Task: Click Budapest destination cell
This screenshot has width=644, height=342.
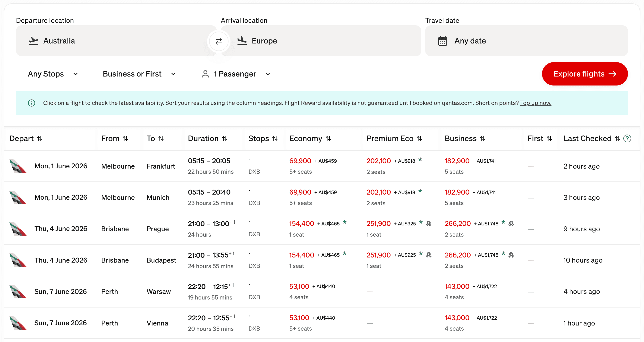Action: point(161,260)
